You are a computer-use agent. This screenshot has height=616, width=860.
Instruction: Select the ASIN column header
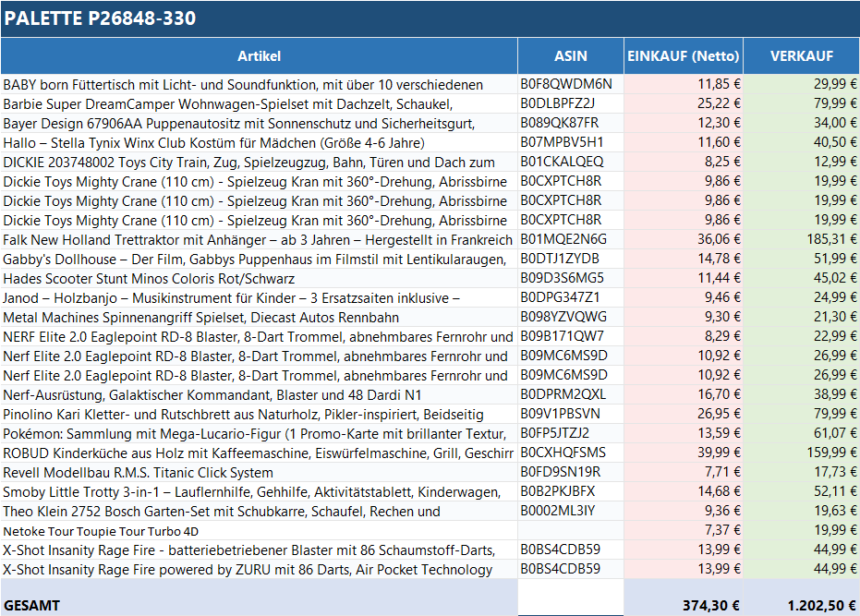(x=570, y=56)
